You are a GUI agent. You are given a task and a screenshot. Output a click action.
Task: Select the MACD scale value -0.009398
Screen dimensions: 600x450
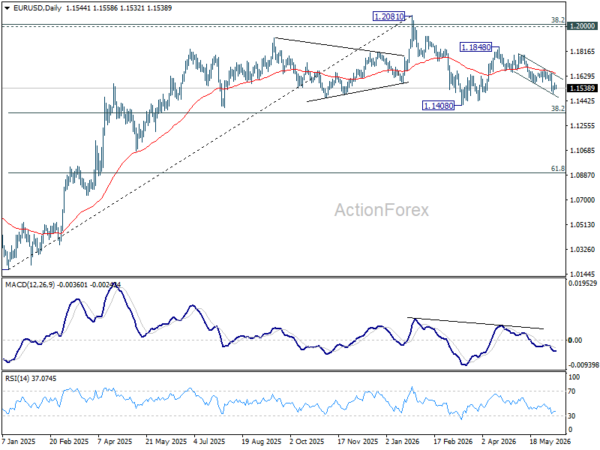584,365
